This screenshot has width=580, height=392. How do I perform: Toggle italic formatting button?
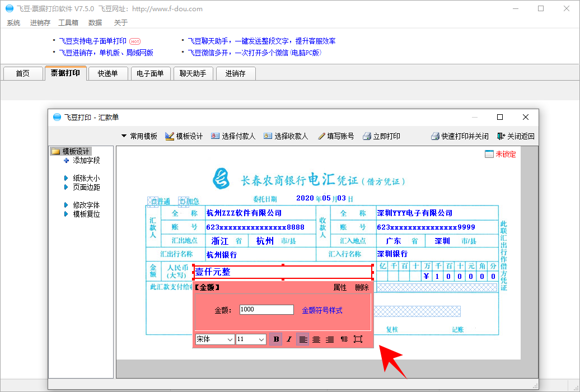pyautogui.click(x=289, y=339)
